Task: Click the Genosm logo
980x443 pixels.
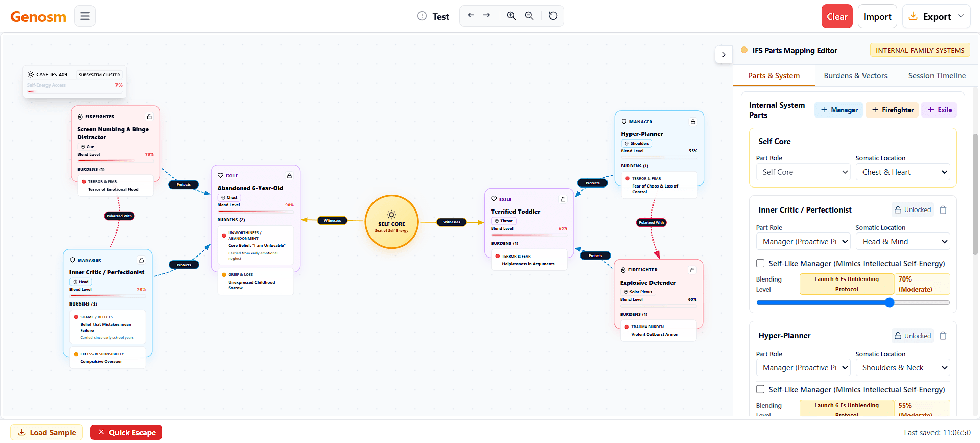Action: click(38, 17)
